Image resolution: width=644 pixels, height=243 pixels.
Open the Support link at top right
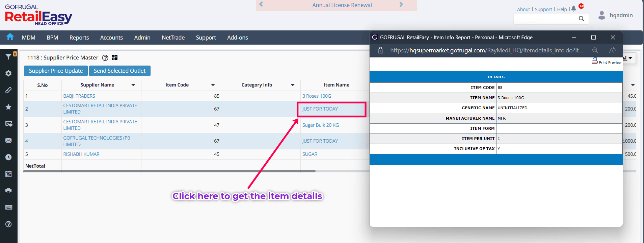pyautogui.click(x=543, y=9)
